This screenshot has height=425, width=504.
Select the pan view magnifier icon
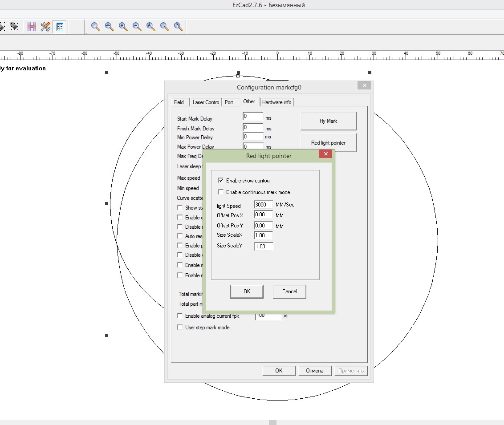coord(109,27)
